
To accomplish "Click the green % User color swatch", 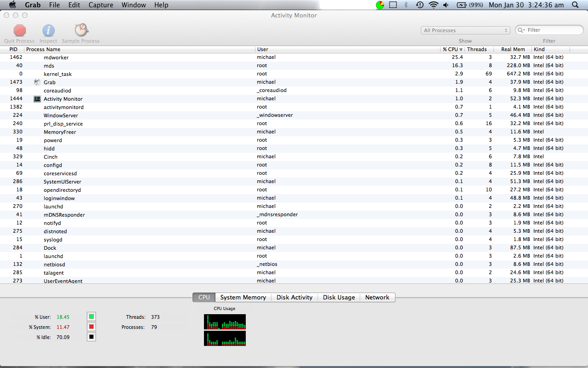I will pyautogui.click(x=91, y=316).
